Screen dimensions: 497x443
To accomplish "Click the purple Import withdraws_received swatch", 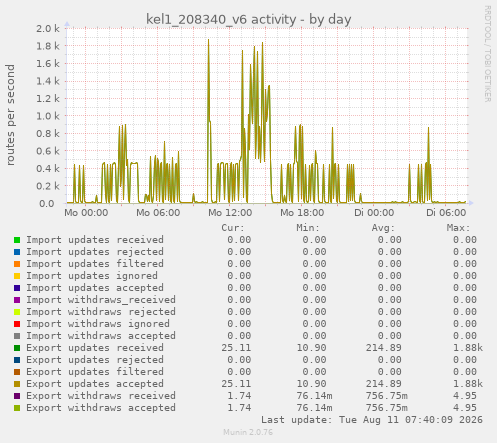I will (x=17, y=300).
